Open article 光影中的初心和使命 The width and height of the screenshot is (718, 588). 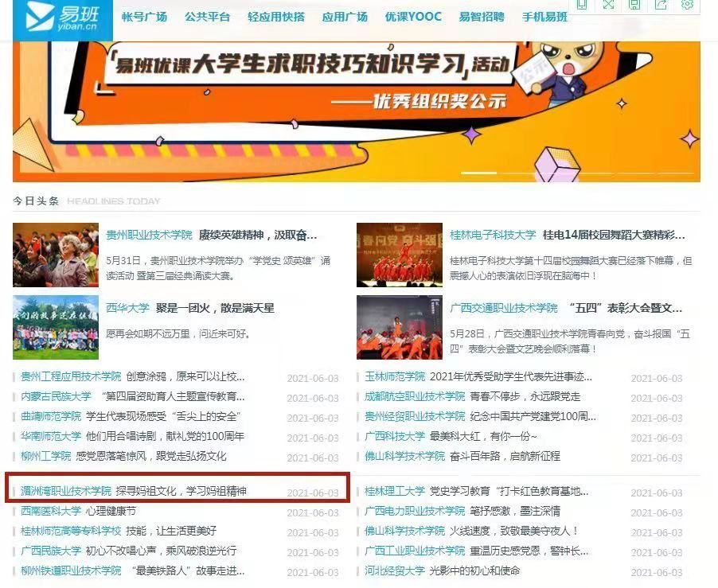click(475, 570)
